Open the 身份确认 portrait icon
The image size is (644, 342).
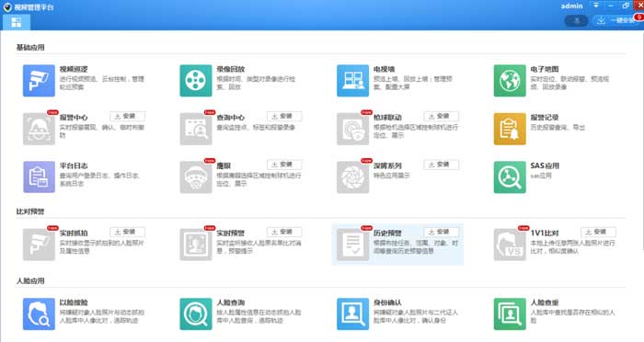click(x=352, y=314)
